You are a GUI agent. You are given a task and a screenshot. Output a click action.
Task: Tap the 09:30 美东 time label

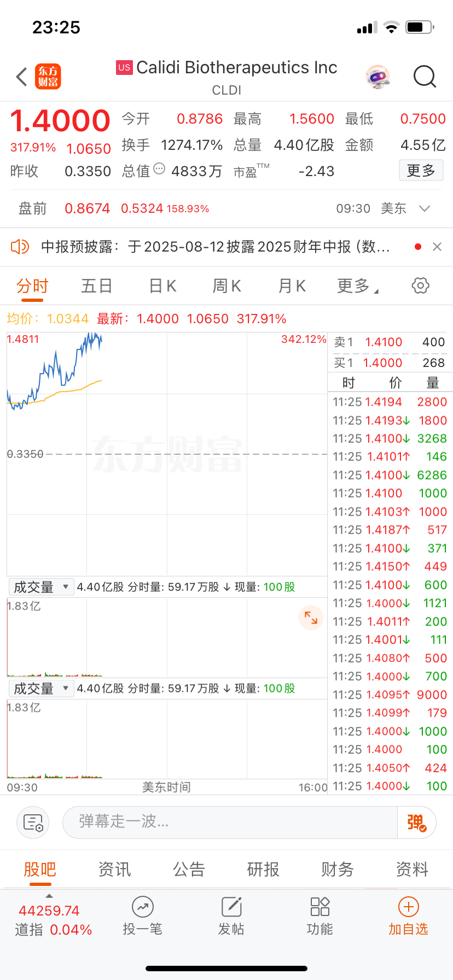pos(371,208)
